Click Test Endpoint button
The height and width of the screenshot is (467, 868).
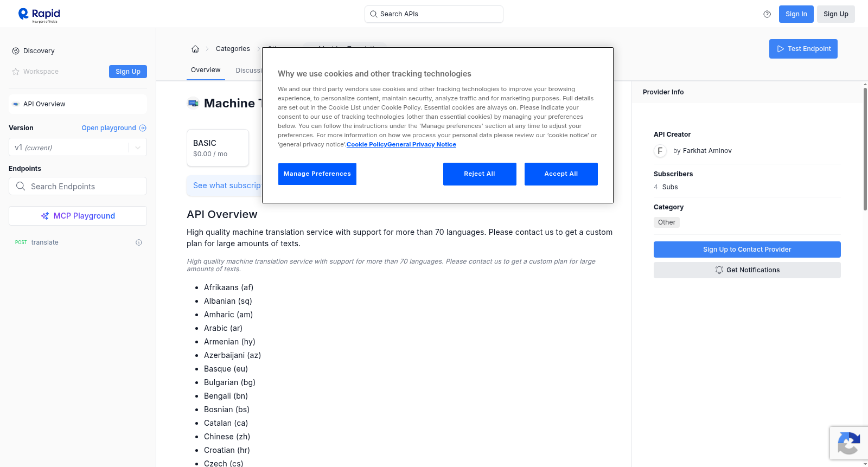[803, 49]
